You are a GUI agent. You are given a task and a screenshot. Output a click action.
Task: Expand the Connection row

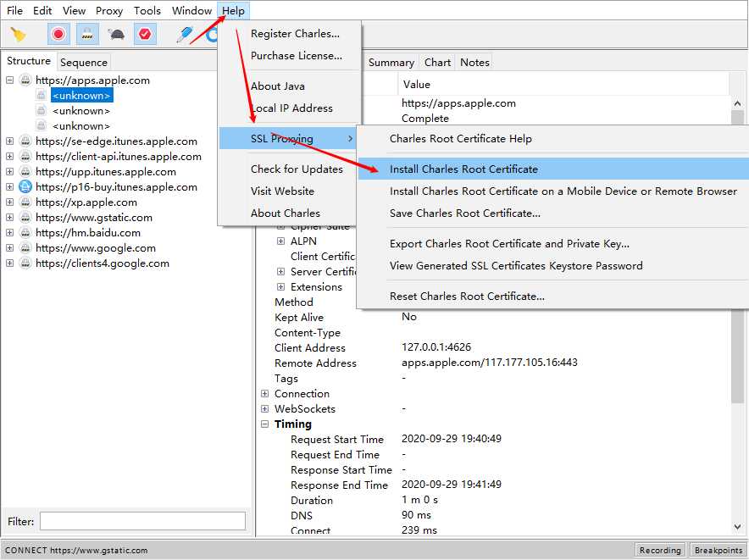click(x=264, y=394)
